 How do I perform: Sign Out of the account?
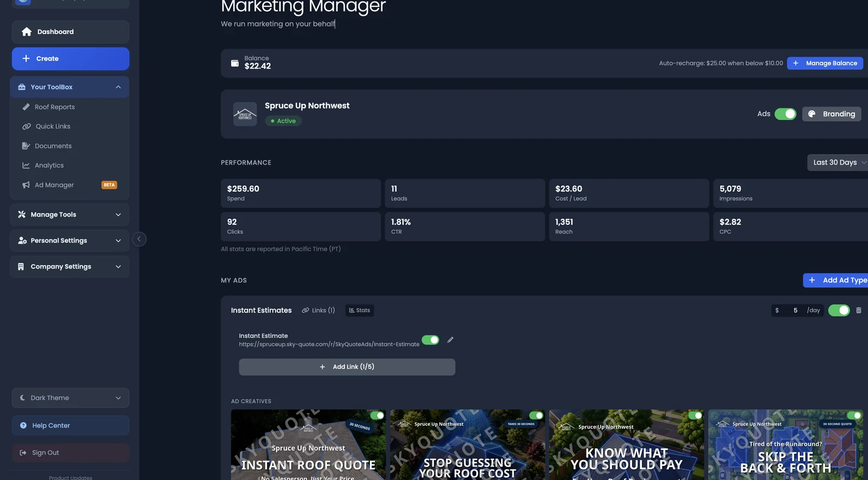(71, 453)
